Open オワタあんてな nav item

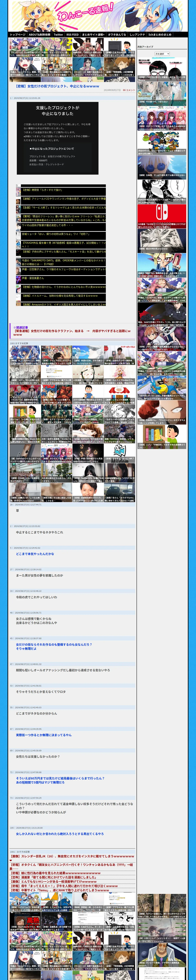pyautogui.click(x=117, y=35)
